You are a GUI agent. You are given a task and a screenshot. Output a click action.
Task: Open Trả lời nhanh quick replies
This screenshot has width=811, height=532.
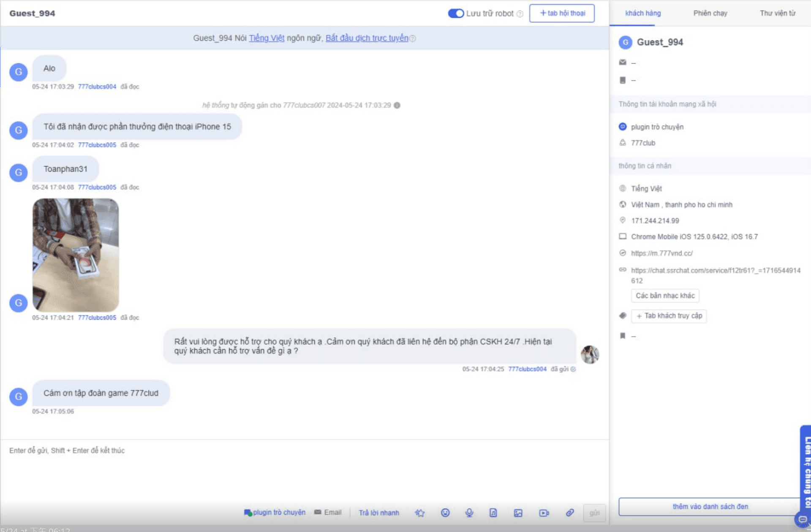point(379,513)
